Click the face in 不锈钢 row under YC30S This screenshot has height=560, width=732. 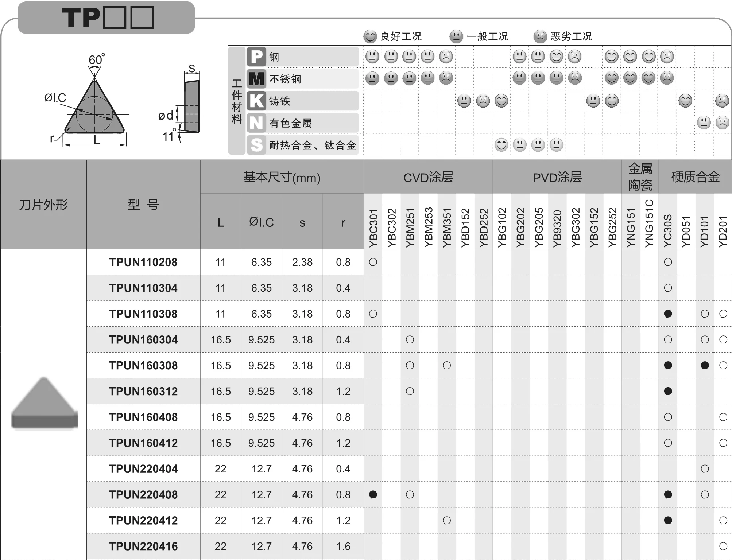point(667,78)
